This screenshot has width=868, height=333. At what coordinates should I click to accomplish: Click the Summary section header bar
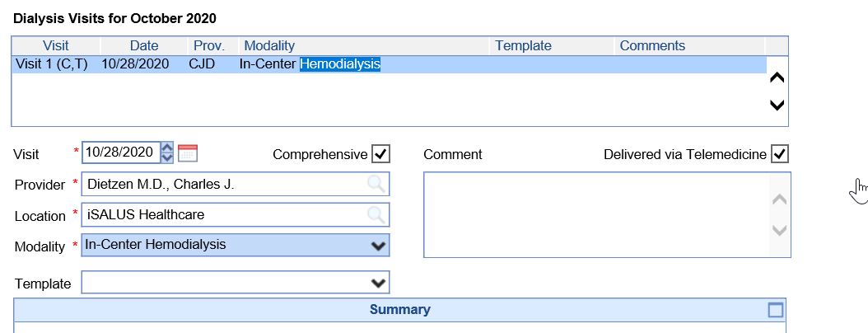[399, 310]
